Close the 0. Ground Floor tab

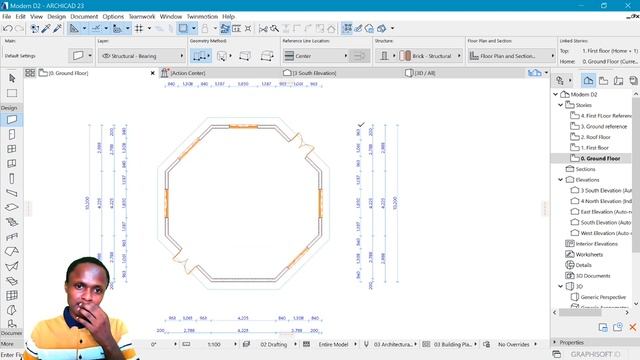(x=153, y=73)
